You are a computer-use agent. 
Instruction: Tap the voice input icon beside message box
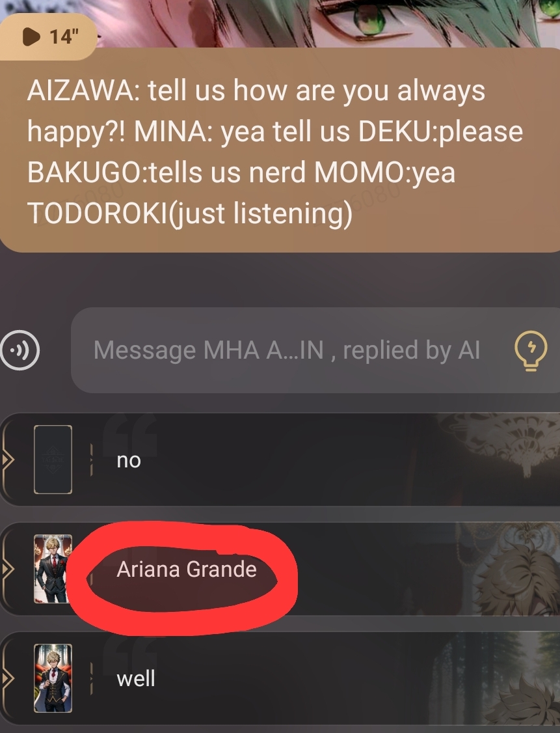(x=20, y=350)
